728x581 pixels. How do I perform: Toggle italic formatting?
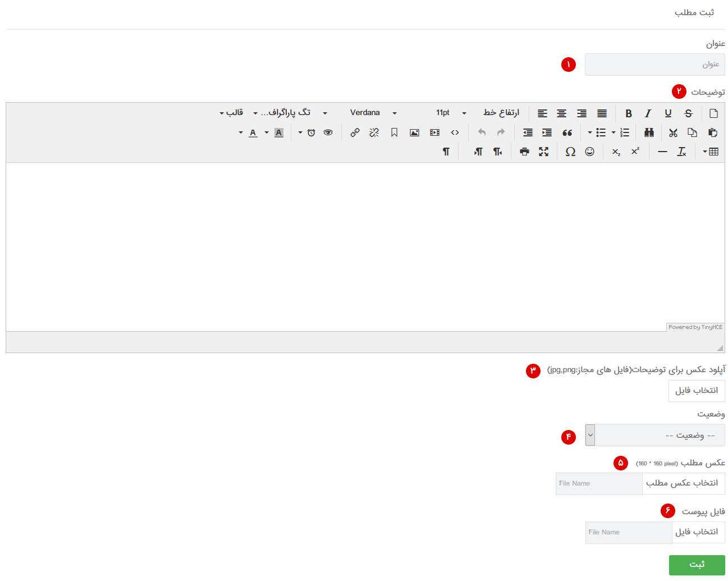point(648,113)
